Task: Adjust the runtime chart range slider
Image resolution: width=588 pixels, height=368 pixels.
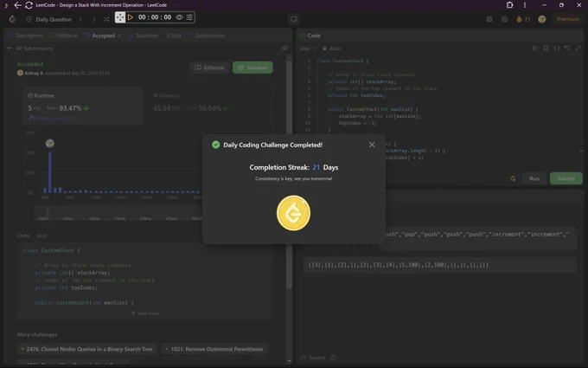Action: 48,213
